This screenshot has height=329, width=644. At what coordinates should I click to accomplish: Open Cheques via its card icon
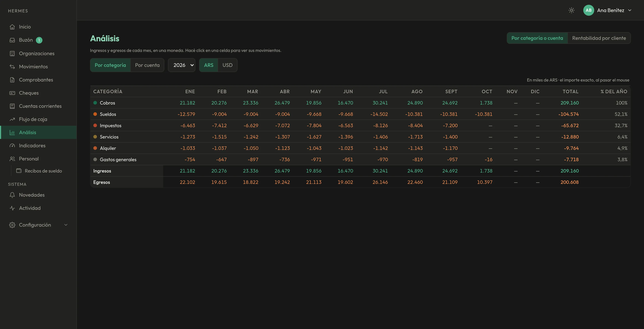coord(12,93)
